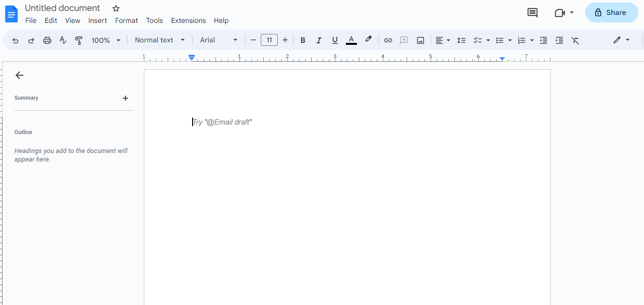
Task: Toggle Underline formatting
Action: coord(334,40)
